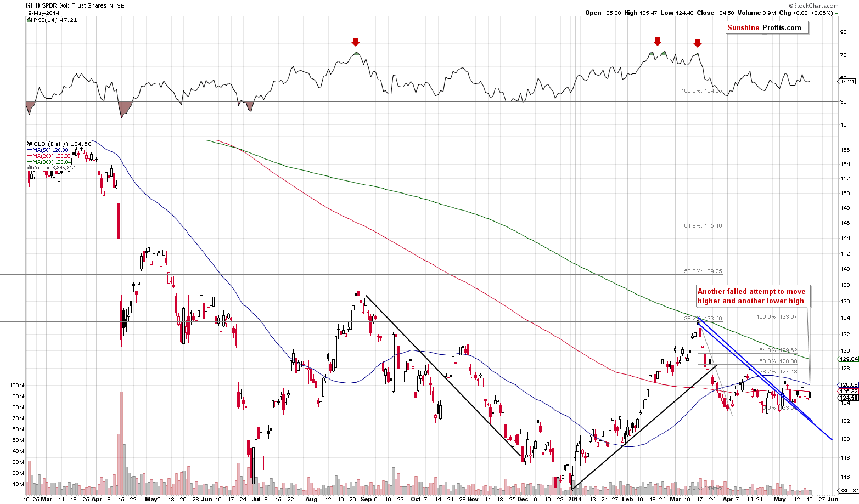Click the 'Open 125.28' value in header
Screen dimensions: 859x504
[602, 13]
